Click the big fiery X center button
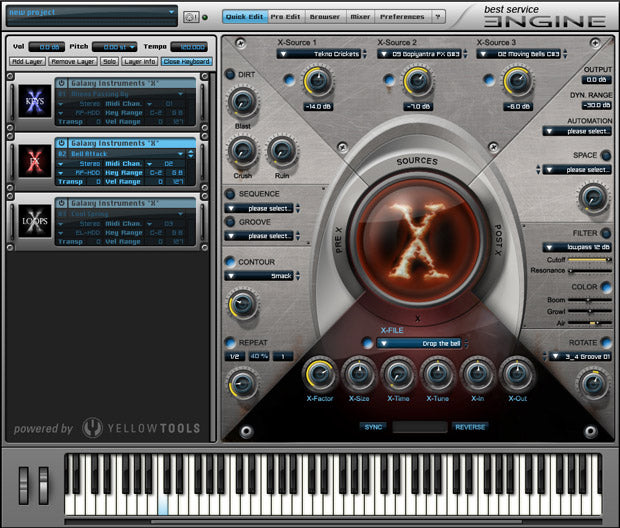The image size is (620, 528). pos(417,240)
